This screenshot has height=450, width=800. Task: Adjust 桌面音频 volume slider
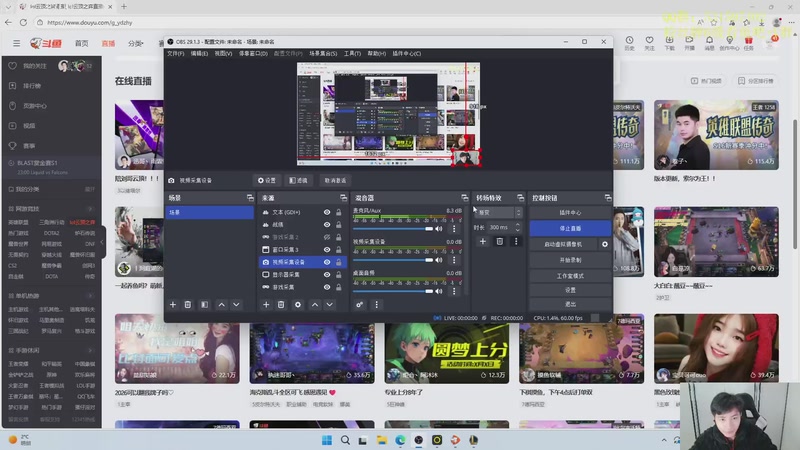click(x=393, y=291)
